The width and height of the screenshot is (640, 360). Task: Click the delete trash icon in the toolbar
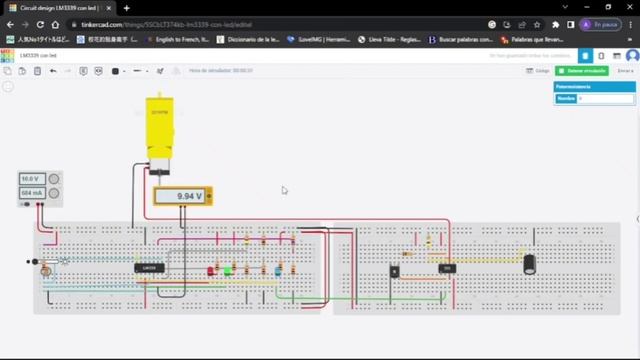click(37, 71)
